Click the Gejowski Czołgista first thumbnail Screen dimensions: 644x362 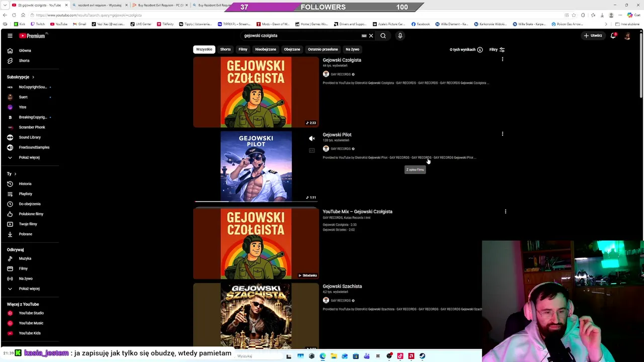tap(256, 92)
